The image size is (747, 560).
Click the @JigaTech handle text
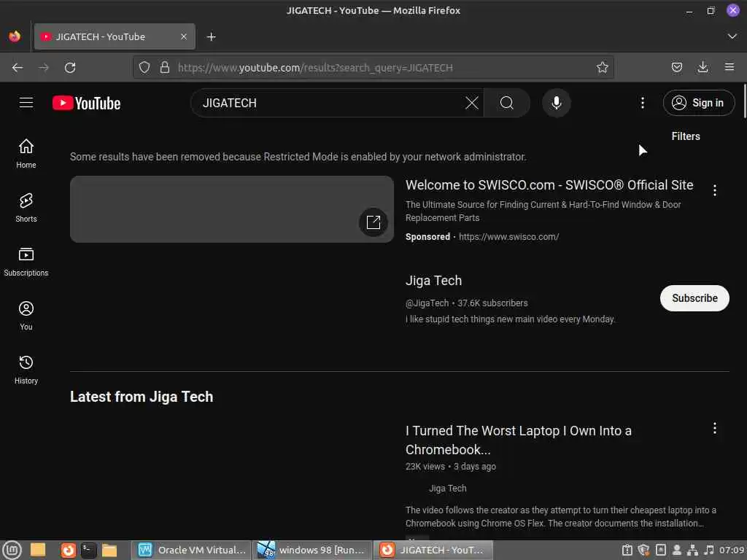pos(427,303)
